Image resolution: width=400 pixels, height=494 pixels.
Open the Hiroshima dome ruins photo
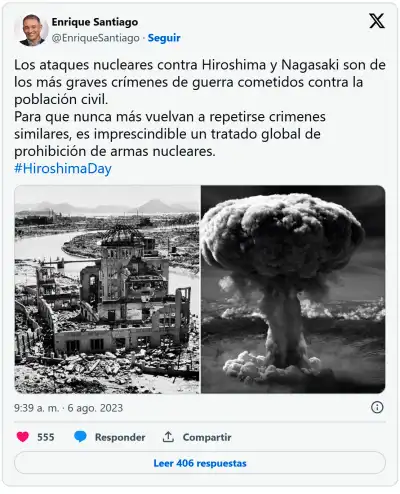(x=107, y=289)
